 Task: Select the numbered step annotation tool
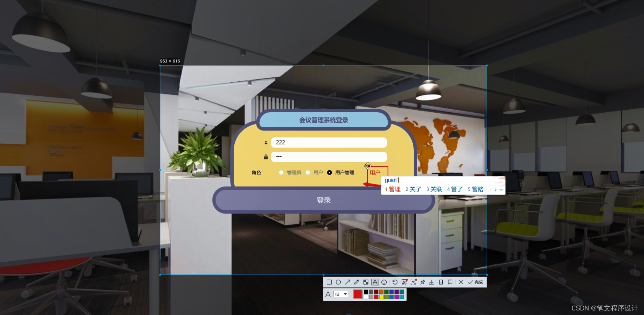[384, 282]
